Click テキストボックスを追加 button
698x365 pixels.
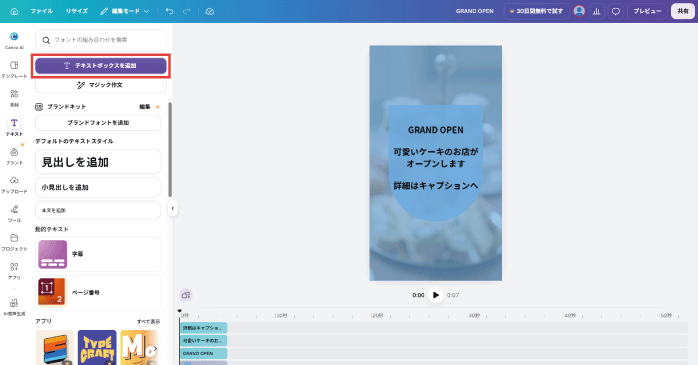(101, 65)
